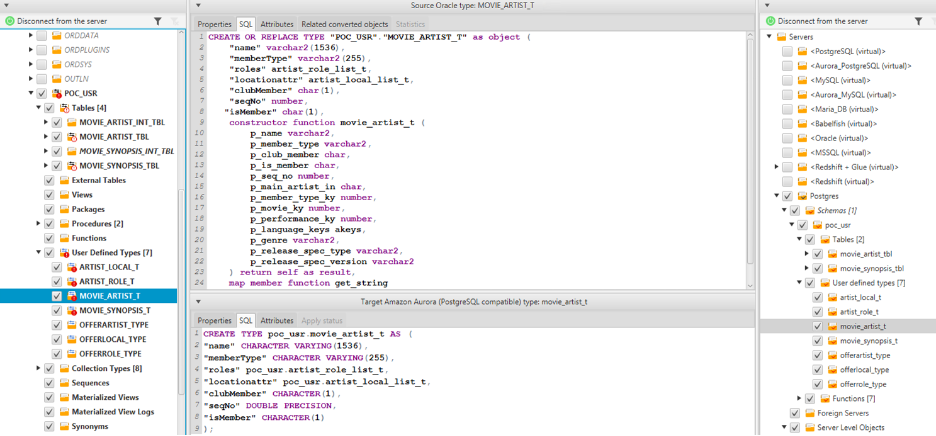The image size is (936, 436).
Task: Uncheck the Views checkbox in the source tree
Action: (50, 195)
